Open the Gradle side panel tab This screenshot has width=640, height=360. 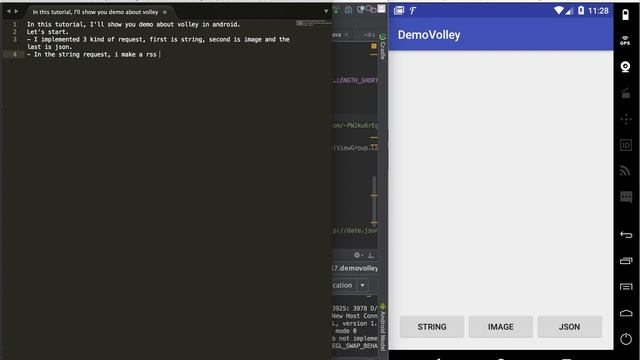(382, 47)
